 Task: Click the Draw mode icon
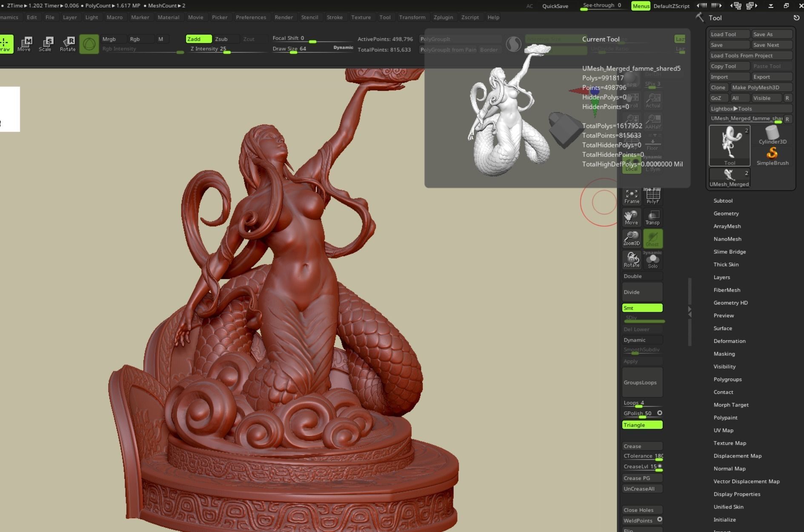(x=5, y=44)
